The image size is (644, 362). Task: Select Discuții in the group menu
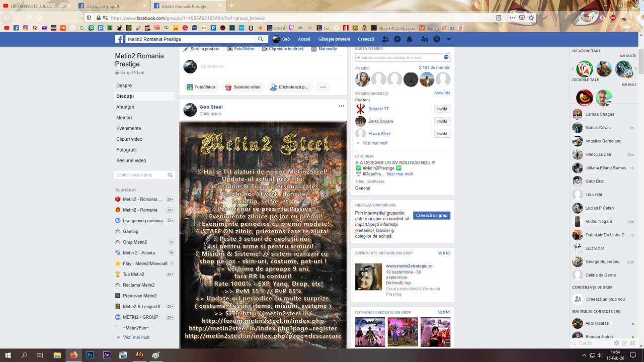pyautogui.click(x=125, y=96)
